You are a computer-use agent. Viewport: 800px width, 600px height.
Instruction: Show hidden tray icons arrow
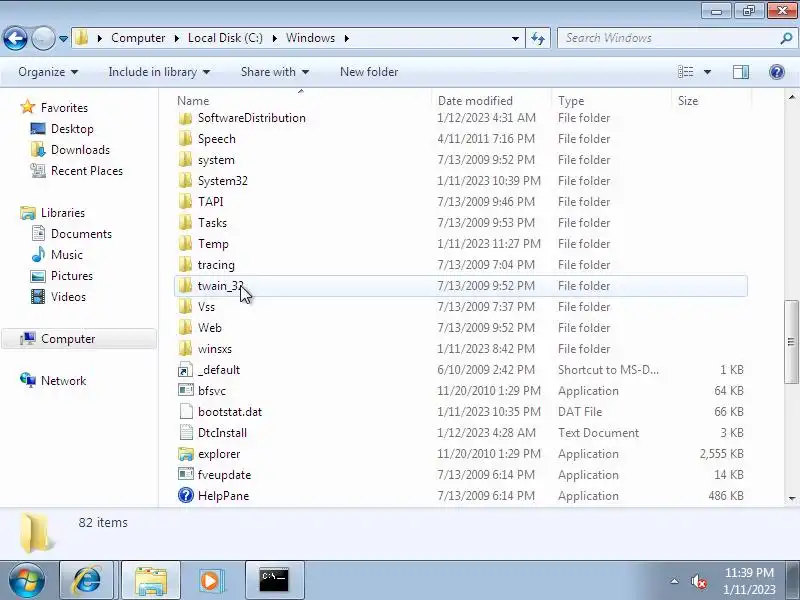pos(674,581)
